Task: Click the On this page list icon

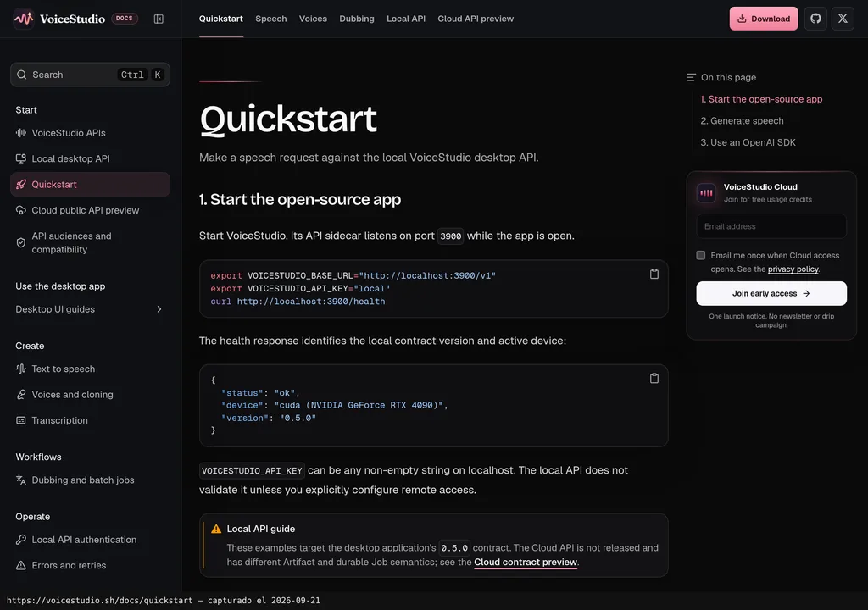Action: (691, 77)
